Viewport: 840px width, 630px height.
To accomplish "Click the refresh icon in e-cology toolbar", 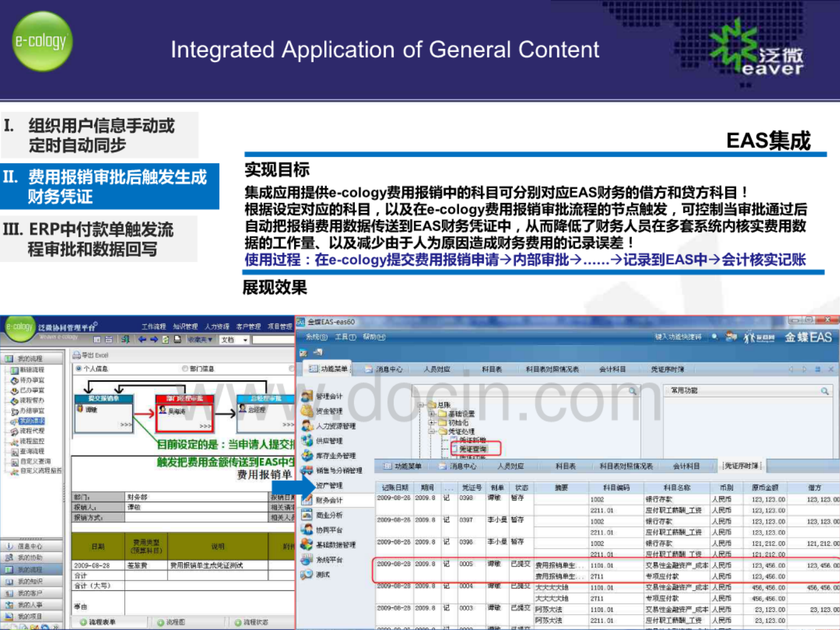I will point(165,340).
